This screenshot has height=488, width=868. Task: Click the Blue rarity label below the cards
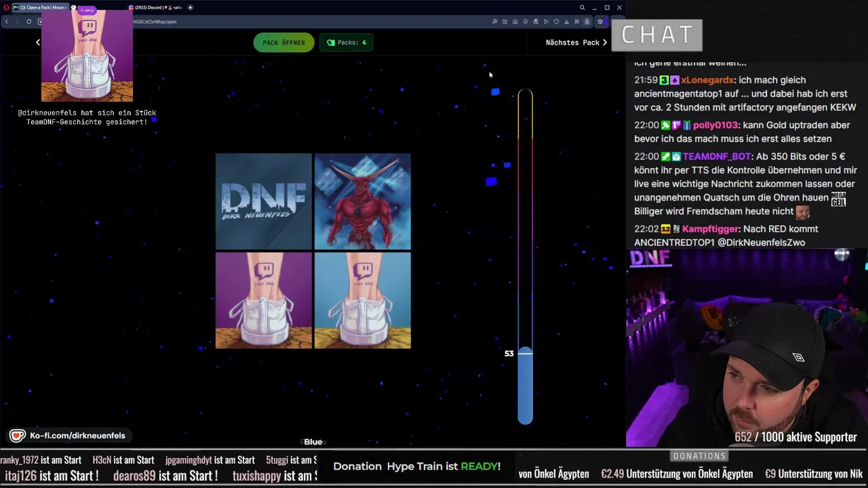coord(313,442)
